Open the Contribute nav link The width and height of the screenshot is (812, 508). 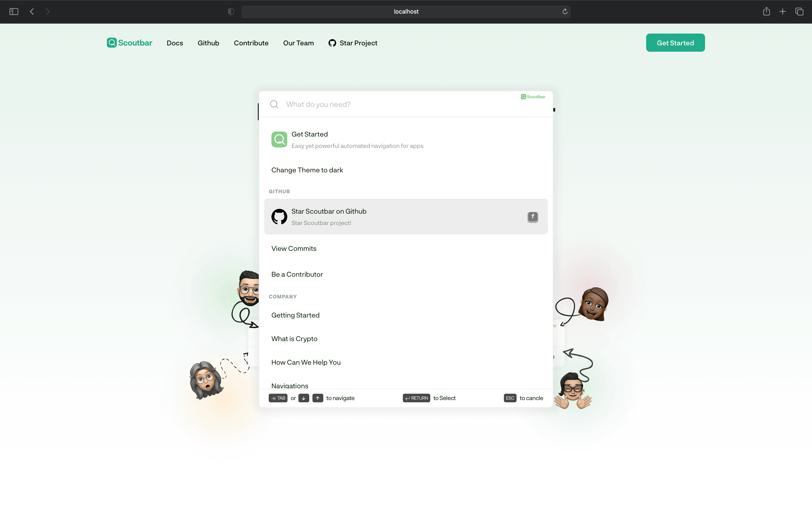(251, 43)
